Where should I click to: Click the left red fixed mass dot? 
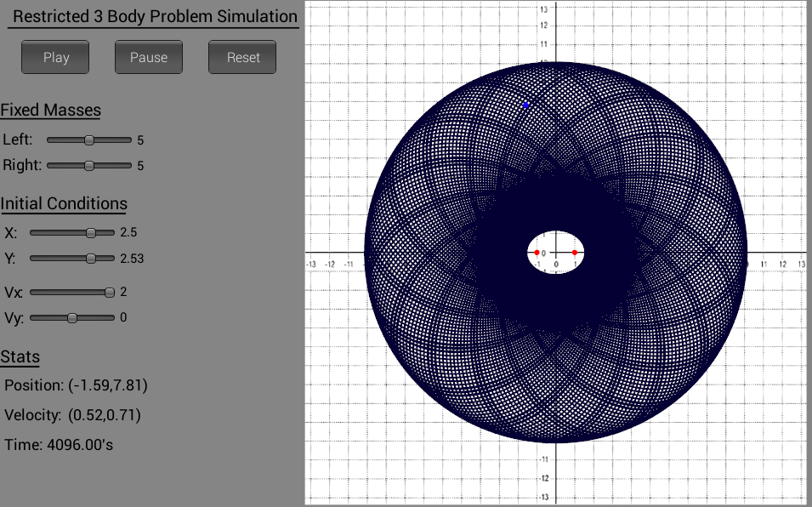tap(537, 253)
